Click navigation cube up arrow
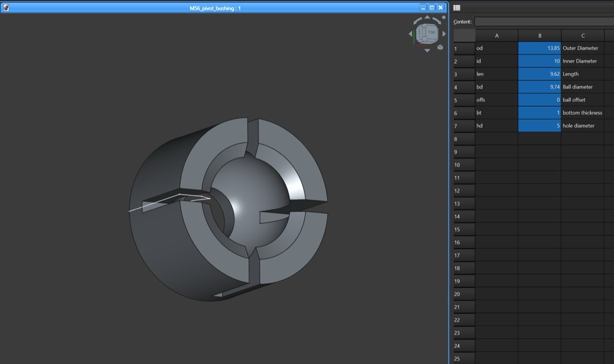Image resolution: width=614 pixels, height=364 pixels. [427, 17]
